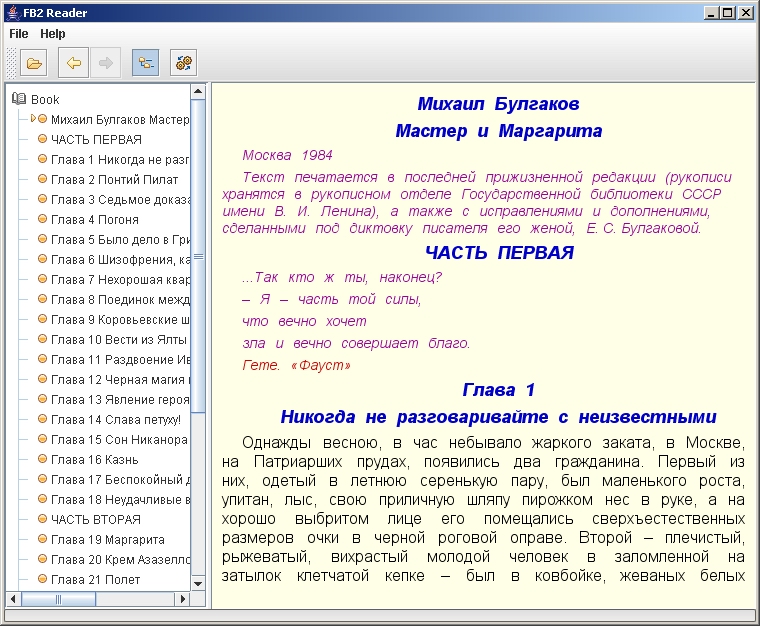
Task: Open Глава 18 Неудачливые в
Action: point(120,500)
